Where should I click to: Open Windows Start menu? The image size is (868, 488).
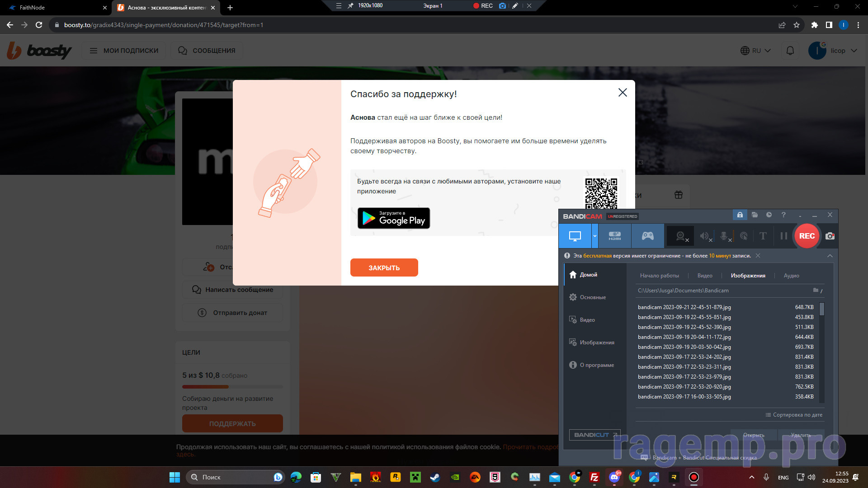[x=175, y=477]
